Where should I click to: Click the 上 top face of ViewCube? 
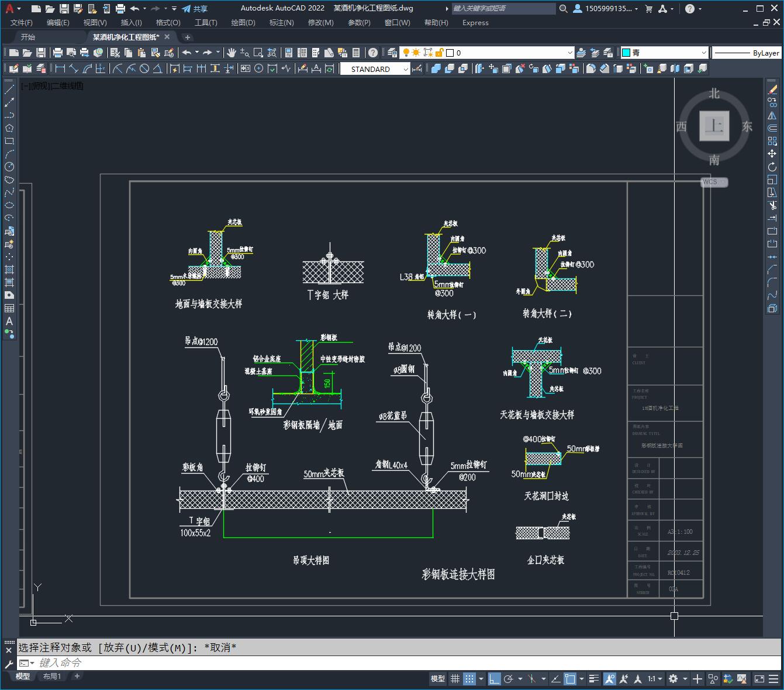pos(714,126)
